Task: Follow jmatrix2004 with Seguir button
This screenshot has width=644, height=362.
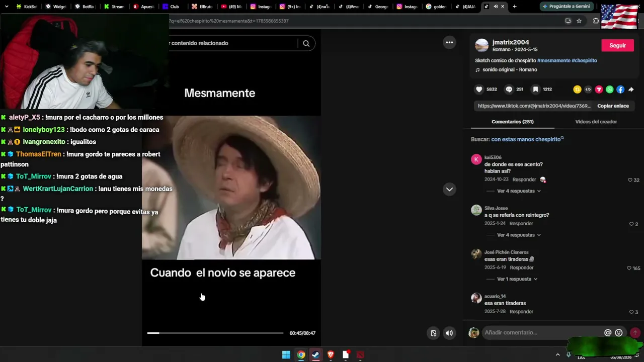Action: pos(617,46)
